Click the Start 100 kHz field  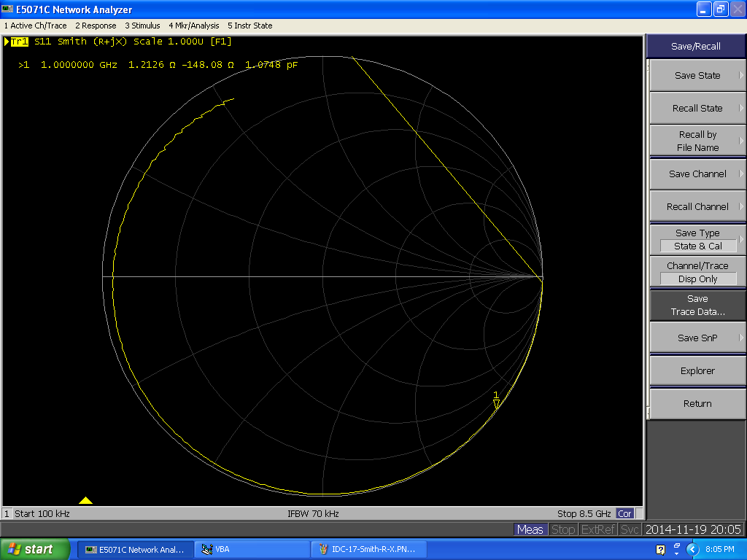42,514
